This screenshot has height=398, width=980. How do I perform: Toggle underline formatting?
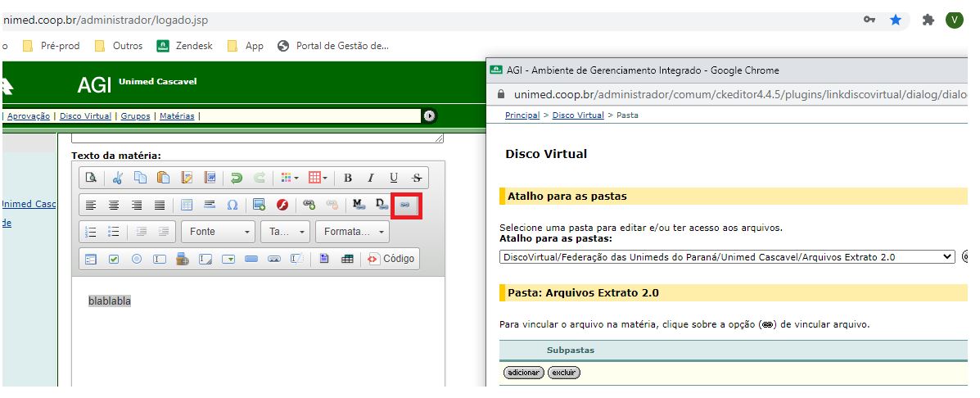pos(394,178)
